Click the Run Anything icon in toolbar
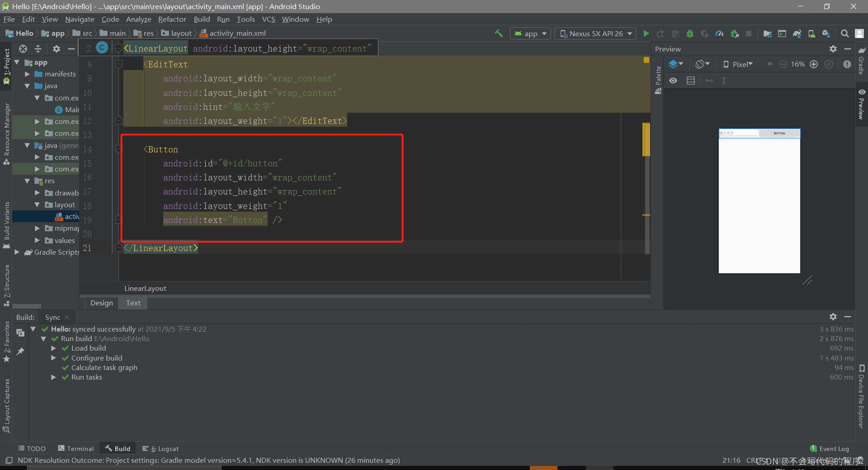This screenshot has width=868, height=470. click(782, 33)
